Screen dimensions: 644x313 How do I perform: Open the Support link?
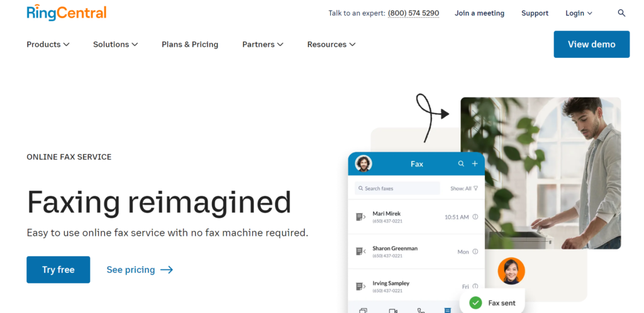(535, 13)
